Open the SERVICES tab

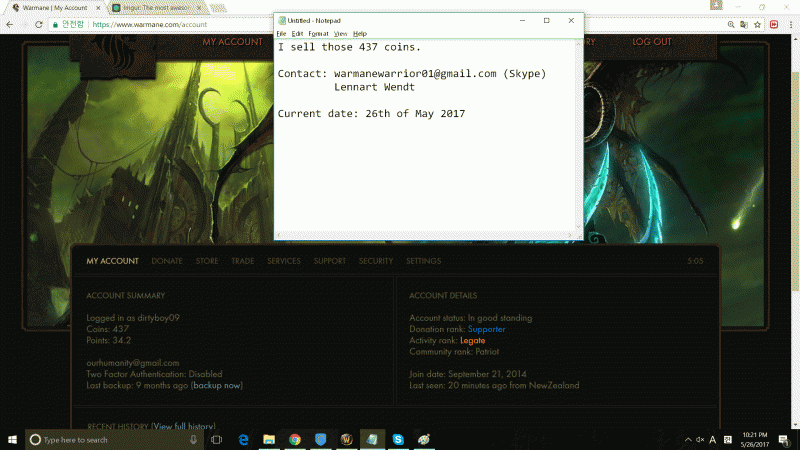point(284,261)
